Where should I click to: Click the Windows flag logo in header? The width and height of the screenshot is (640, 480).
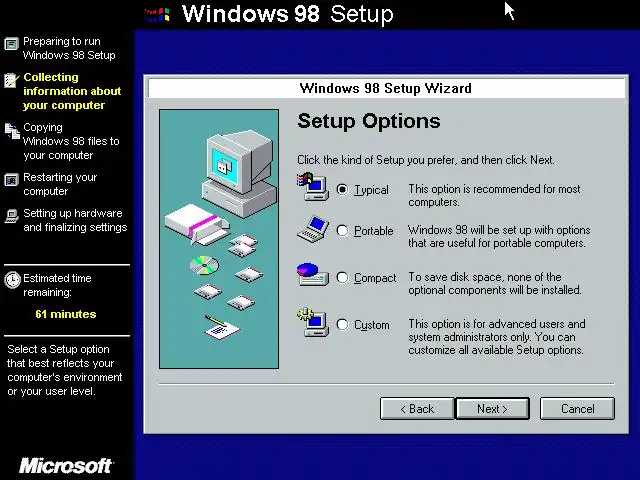(157, 15)
